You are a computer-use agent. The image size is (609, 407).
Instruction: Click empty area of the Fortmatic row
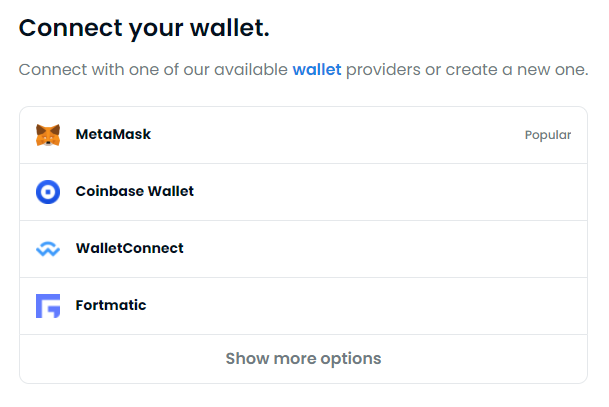tap(369, 306)
